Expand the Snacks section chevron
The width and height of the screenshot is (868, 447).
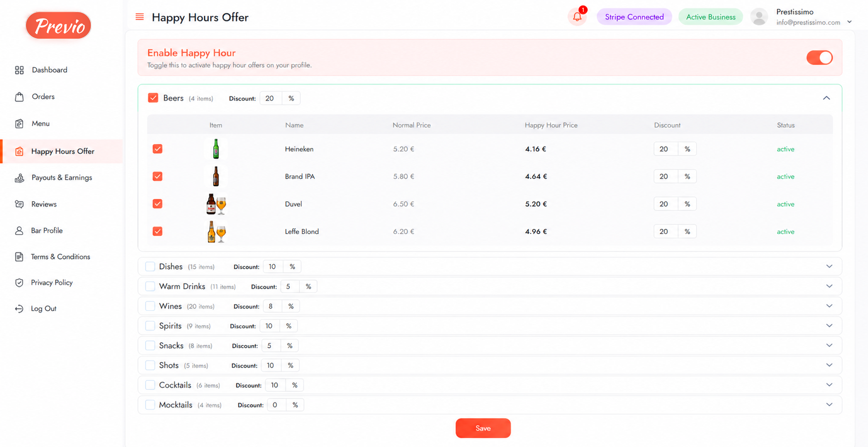(x=829, y=345)
